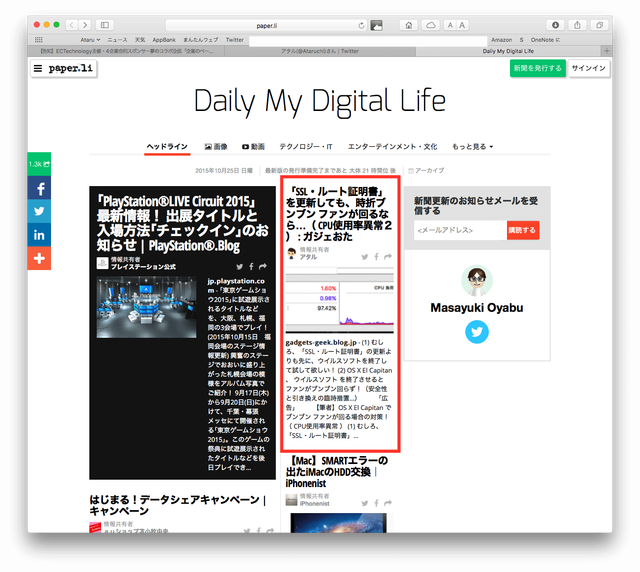Viewport: 640px width, 572px height.
Task: Open Safari downloads button
Action: click(x=555, y=25)
